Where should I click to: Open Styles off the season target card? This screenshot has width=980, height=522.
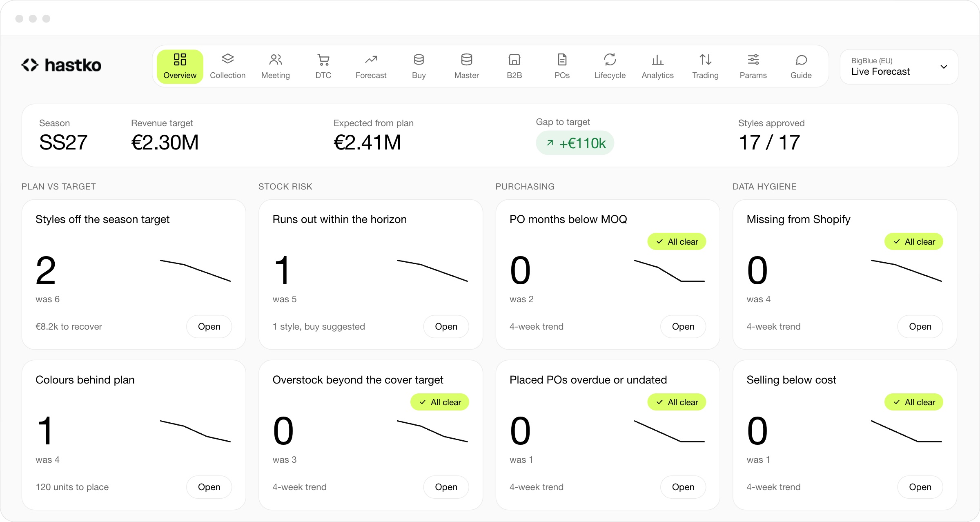pyautogui.click(x=209, y=326)
